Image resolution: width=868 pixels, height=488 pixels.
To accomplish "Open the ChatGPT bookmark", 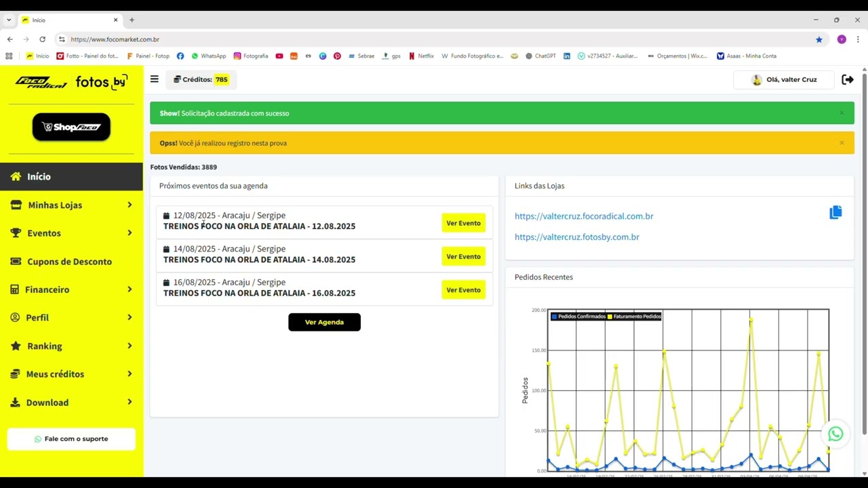I will point(540,56).
